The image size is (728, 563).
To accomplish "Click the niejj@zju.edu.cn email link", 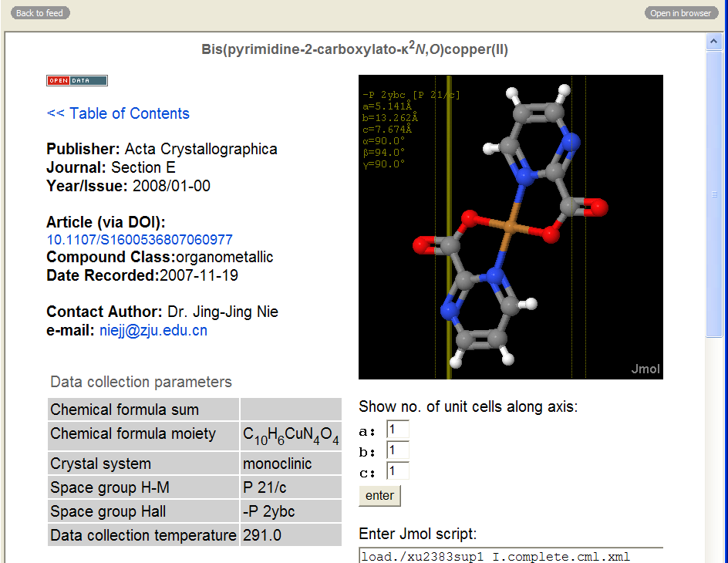I will tap(153, 331).
